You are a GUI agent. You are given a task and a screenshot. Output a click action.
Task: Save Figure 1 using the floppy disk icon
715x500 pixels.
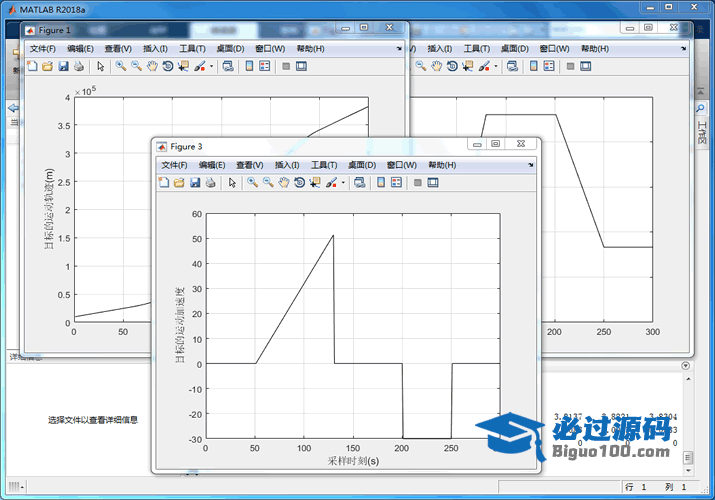point(63,67)
